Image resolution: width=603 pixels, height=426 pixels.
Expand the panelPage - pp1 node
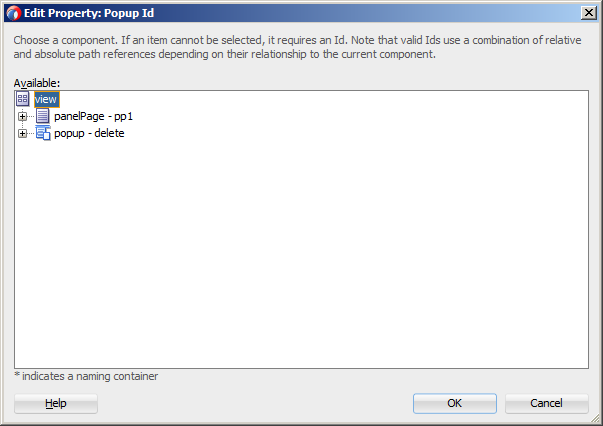point(22,116)
